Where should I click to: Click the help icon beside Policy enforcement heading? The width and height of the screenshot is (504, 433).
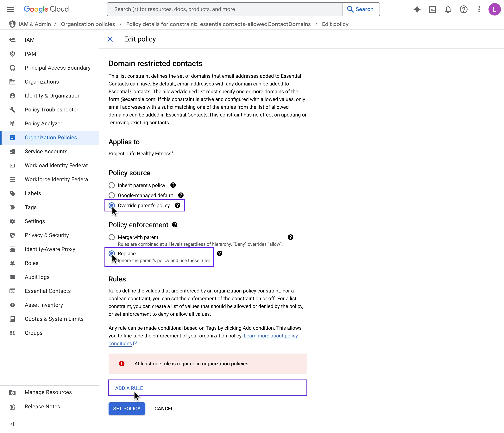click(175, 224)
